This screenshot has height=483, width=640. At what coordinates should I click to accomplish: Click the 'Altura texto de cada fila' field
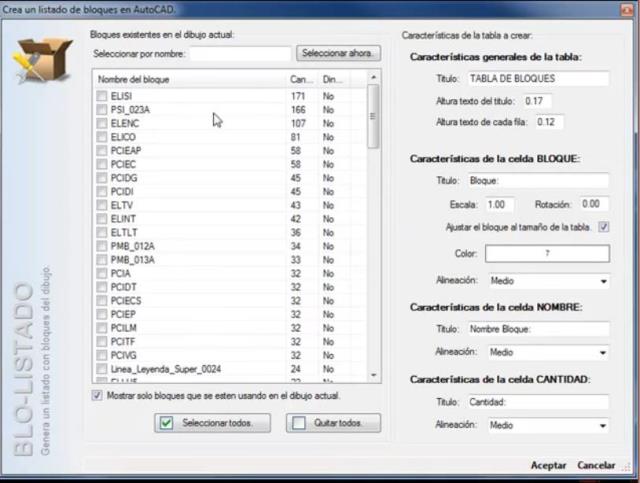[549, 122]
